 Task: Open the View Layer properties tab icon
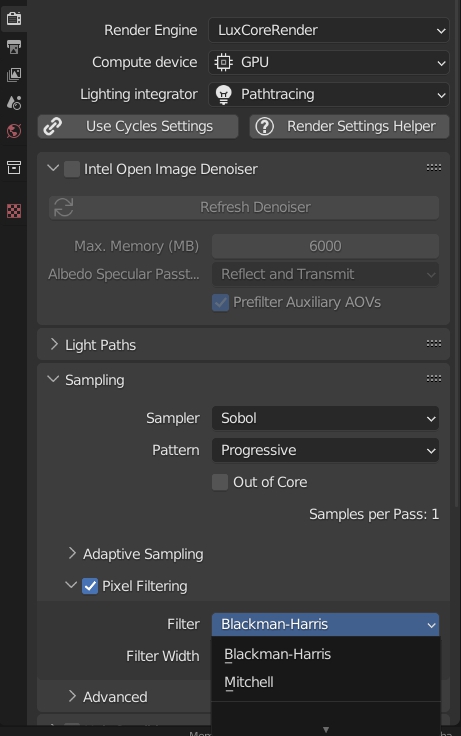pos(14,75)
